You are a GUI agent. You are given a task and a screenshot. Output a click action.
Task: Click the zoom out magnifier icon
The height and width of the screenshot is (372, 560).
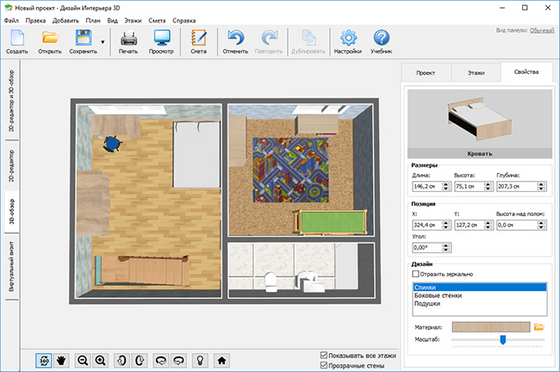pos(83,361)
